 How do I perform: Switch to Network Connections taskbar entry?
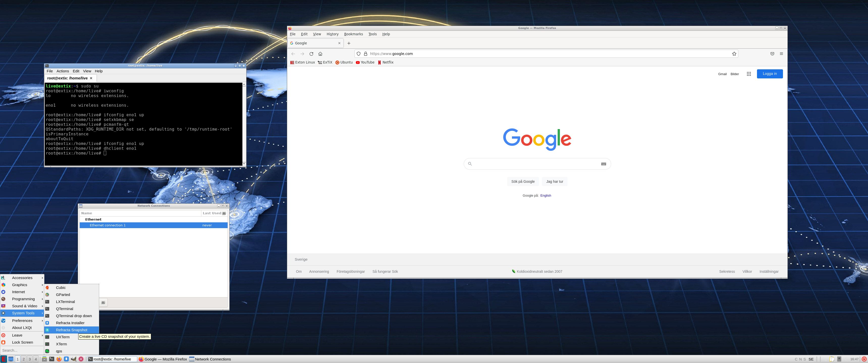tap(210, 359)
